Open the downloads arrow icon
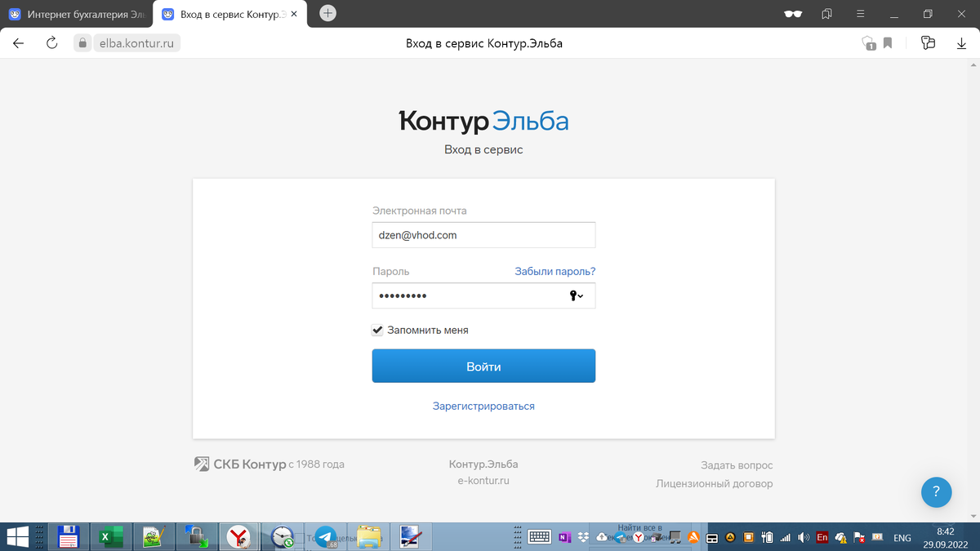Viewport: 980px width, 551px height. click(x=961, y=43)
